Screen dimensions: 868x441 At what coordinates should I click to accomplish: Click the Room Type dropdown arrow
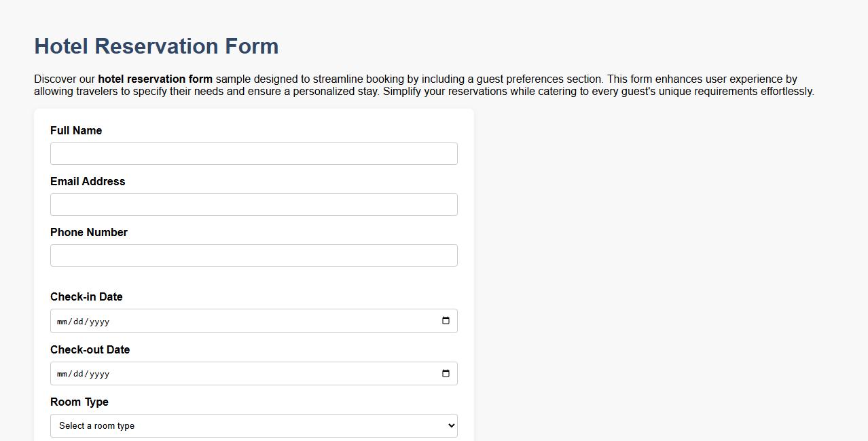click(449, 425)
